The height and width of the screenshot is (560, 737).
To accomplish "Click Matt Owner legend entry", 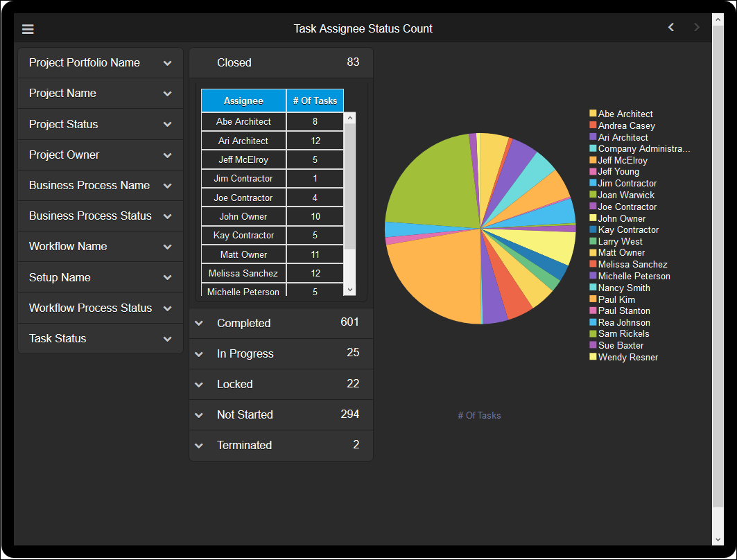I will coord(618,253).
